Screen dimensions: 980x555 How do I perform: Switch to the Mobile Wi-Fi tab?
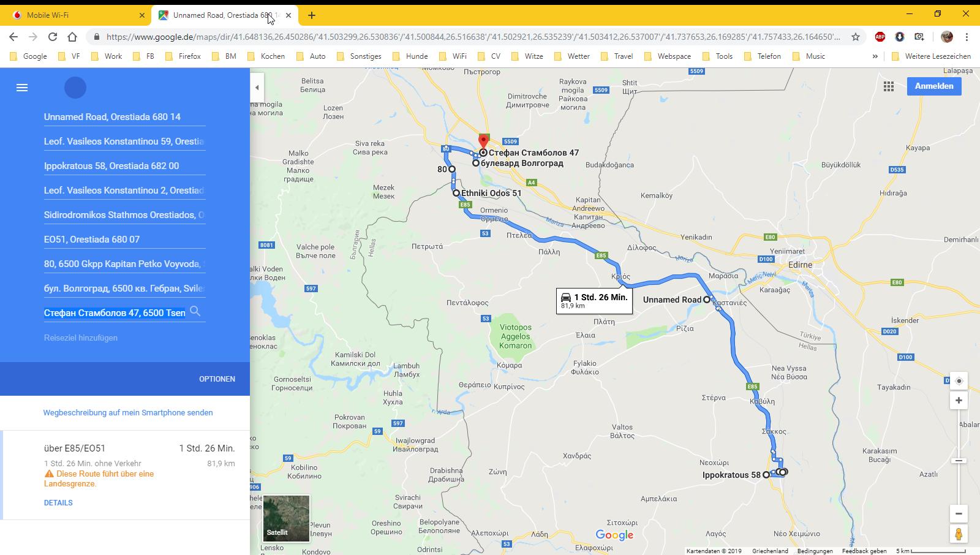(x=77, y=15)
